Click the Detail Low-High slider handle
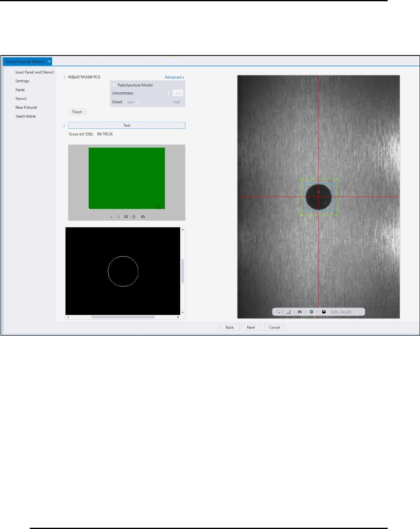The height and width of the screenshot is (529, 420). (138, 102)
